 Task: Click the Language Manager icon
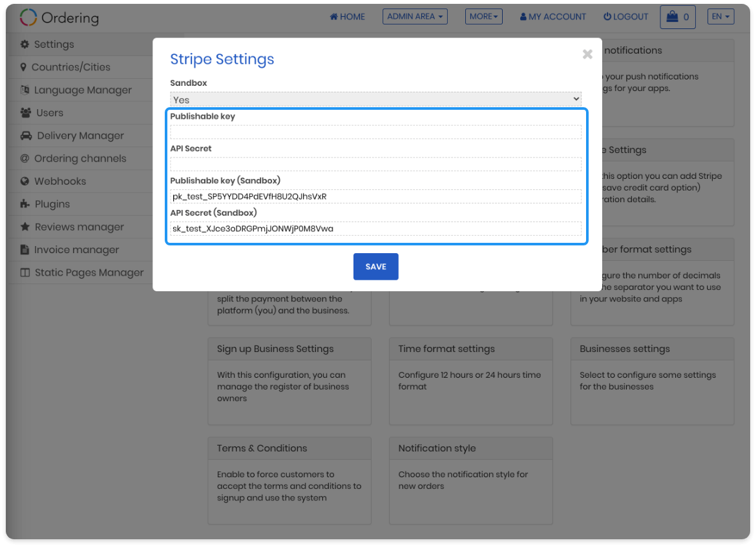(x=25, y=90)
